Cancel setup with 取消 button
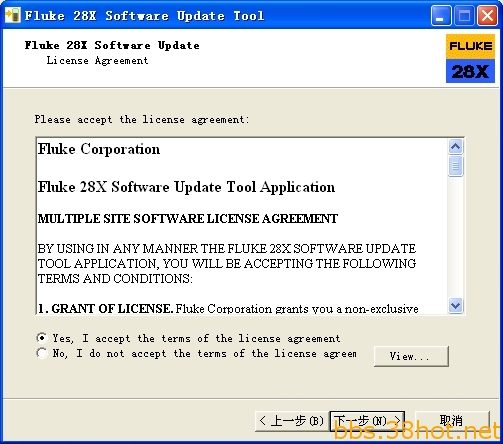The height and width of the screenshot is (444, 503). pos(452,421)
